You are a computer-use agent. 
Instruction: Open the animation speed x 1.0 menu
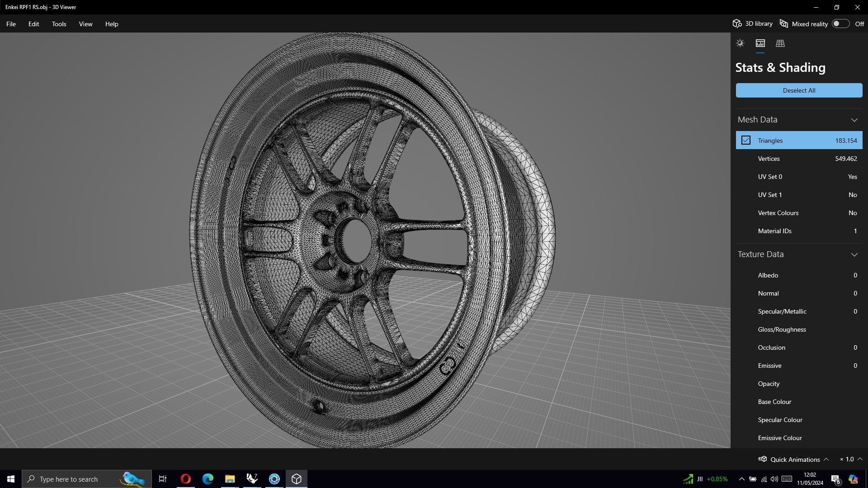coord(851,459)
